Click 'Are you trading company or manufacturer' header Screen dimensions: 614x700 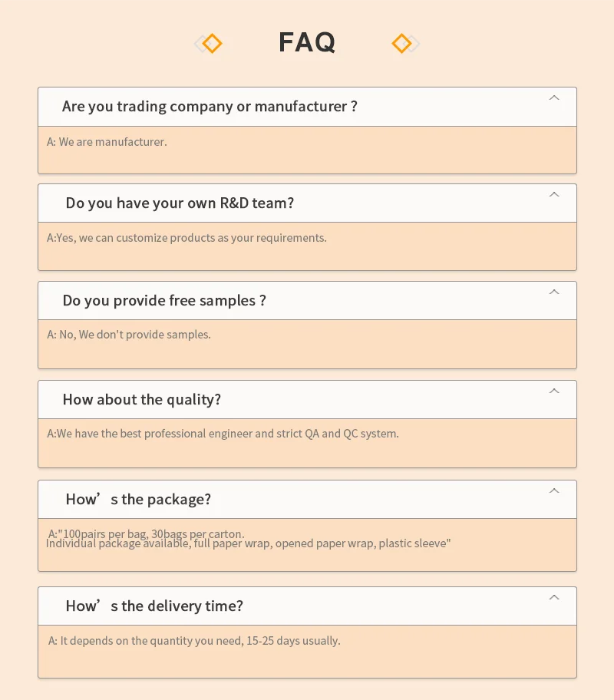point(210,107)
